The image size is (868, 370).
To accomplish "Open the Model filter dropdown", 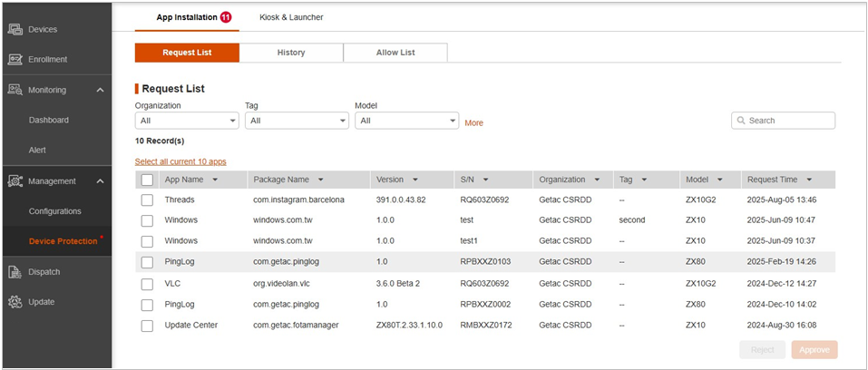I will coord(408,121).
